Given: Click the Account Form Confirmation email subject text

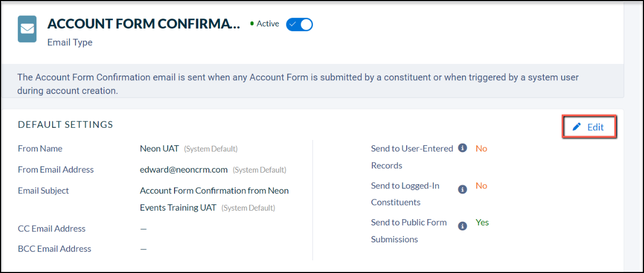Looking at the screenshot, I should (214, 199).
